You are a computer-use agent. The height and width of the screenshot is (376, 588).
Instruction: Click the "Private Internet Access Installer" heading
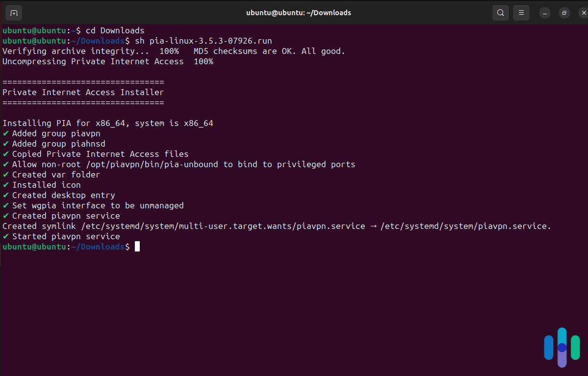83,92
